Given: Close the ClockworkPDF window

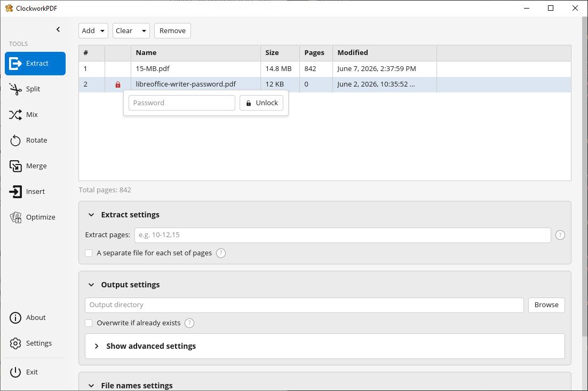Looking at the screenshot, I should [575, 8].
